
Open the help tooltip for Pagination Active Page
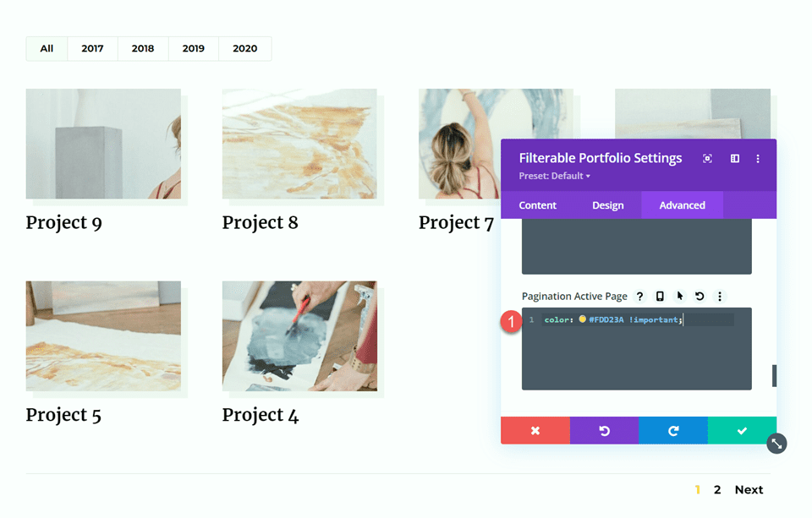(x=640, y=296)
